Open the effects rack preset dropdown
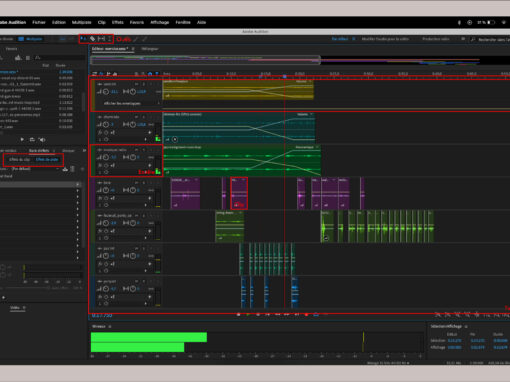This screenshot has width=510, height=382. tap(35, 169)
